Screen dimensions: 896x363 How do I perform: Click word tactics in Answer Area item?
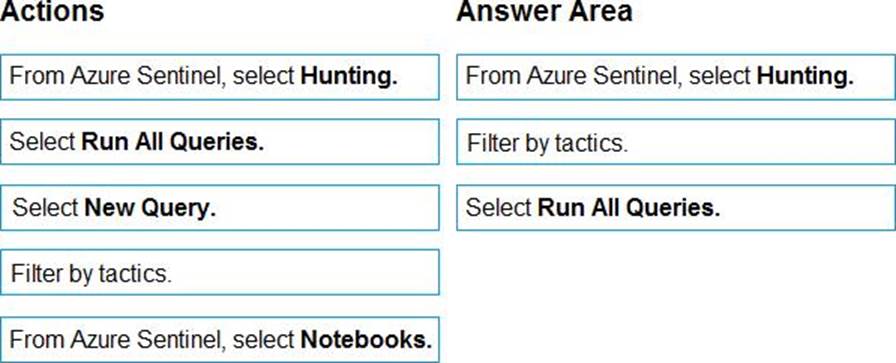pos(591,142)
